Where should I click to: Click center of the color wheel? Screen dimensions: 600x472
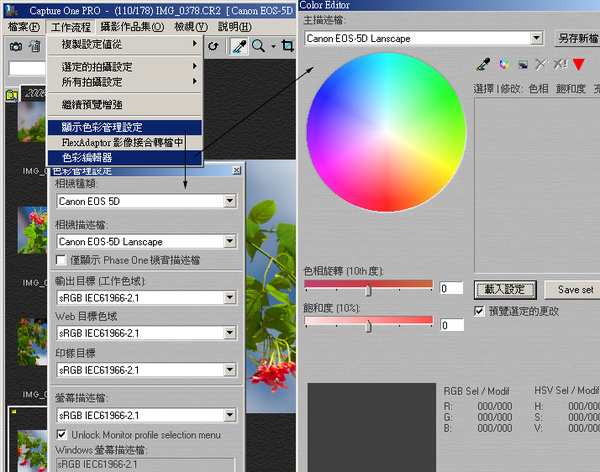click(x=386, y=132)
